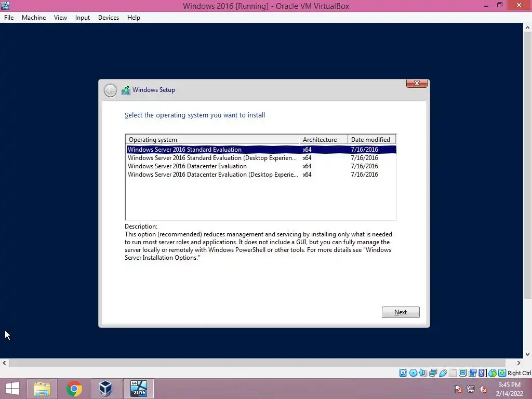Click the USB devices status icon
532x399 pixels.
coord(443,373)
